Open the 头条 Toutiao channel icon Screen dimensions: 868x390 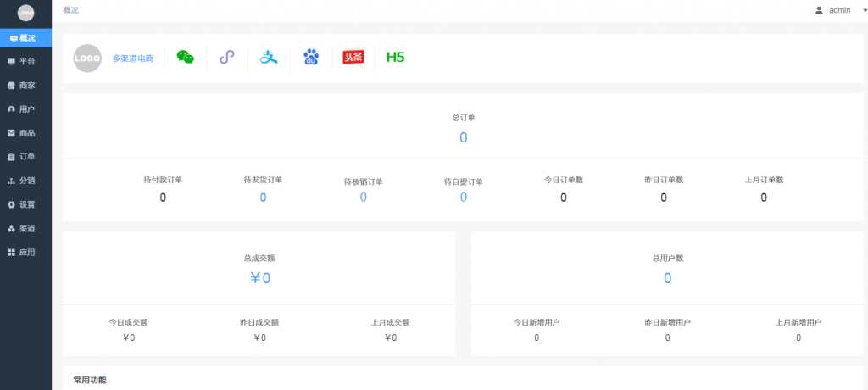(x=353, y=57)
